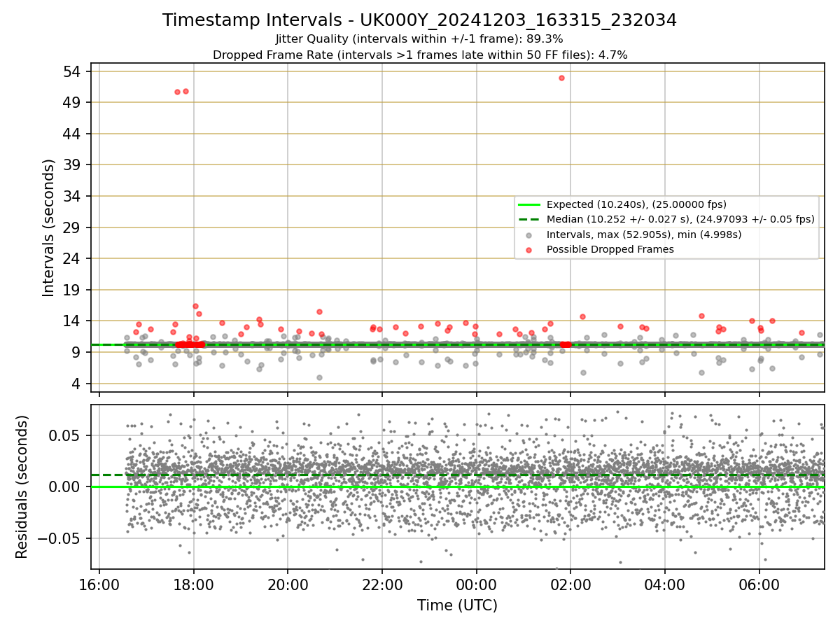Click x-axis tick label 18:00
Screen dimensions: 840x630
(x=194, y=584)
